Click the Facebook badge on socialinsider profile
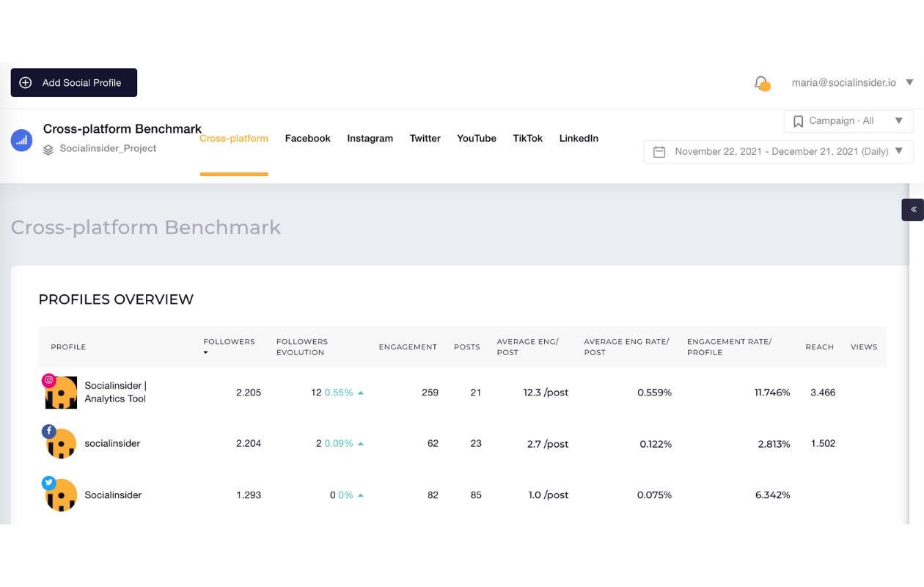The height and width of the screenshot is (587, 924). (x=49, y=431)
